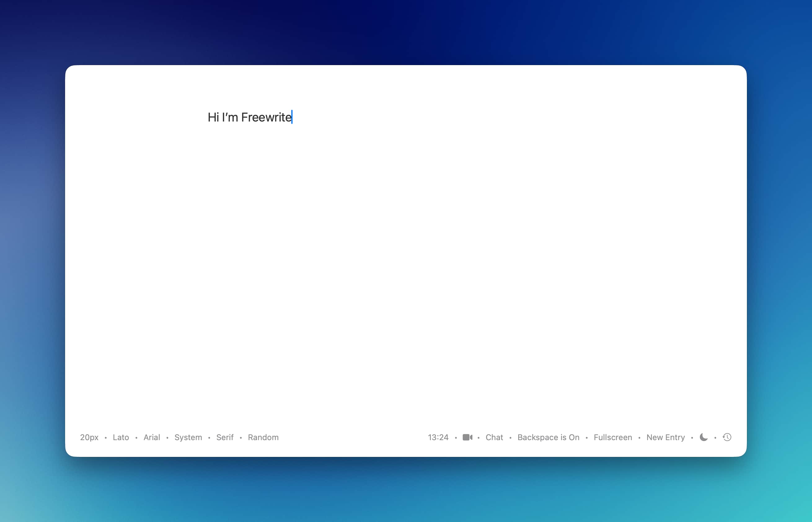Switch to the System font

pos(188,438)
